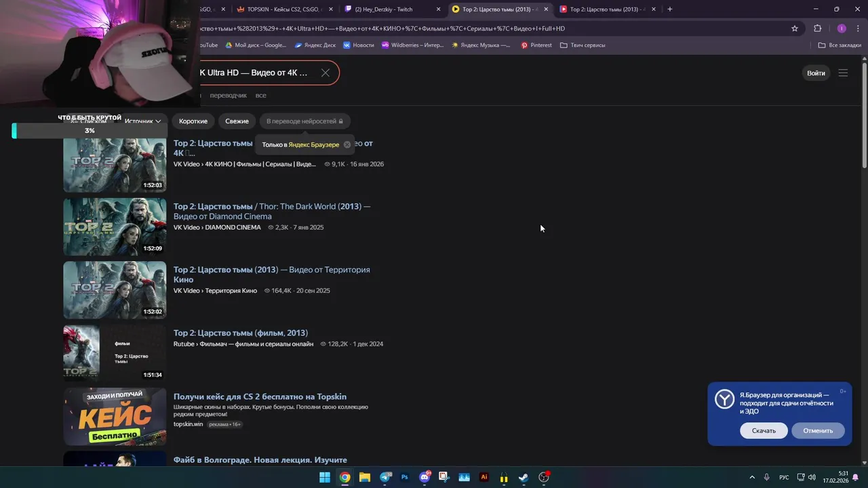This screenshot has width=868, height=488.
Task: Switch to the TOPSKIN browser tab
Action: click(x=284, y=9)
